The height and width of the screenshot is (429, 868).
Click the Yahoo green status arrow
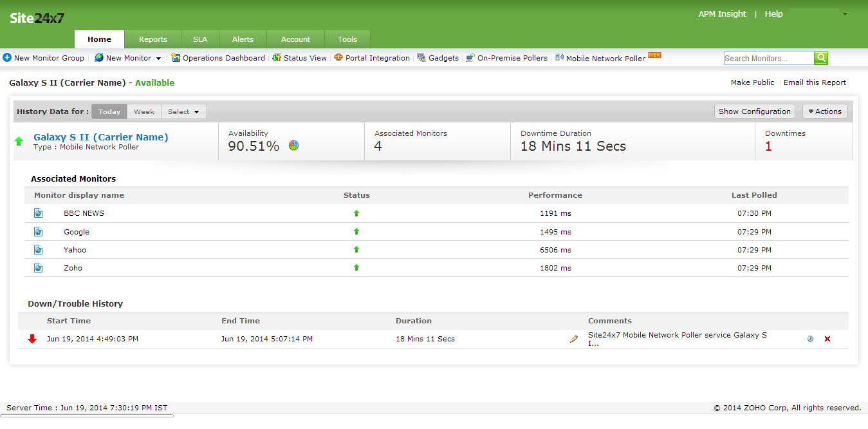click(356, 249)
